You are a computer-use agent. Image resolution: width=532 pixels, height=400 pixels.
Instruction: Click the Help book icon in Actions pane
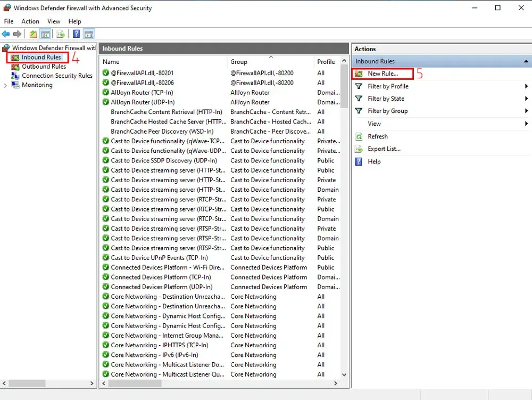point(359,161)
